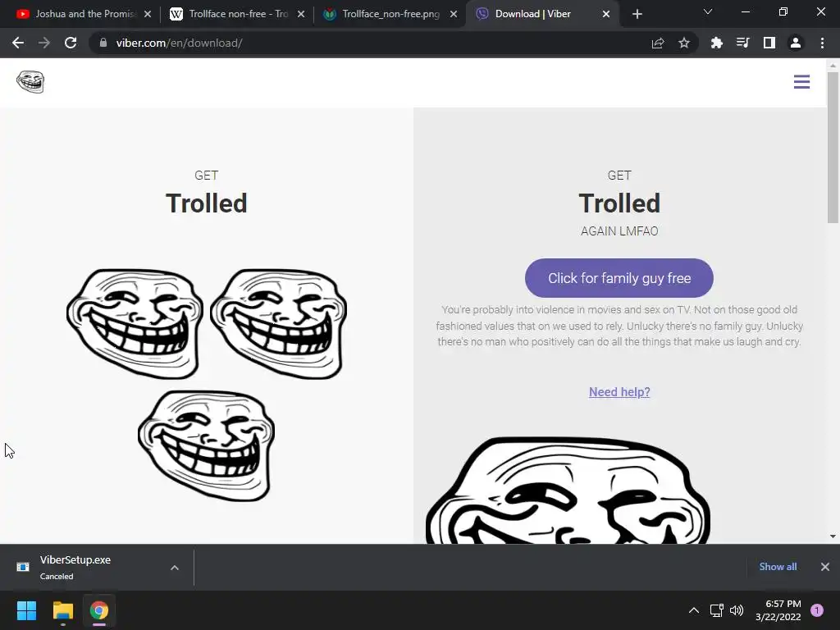This screenshot has width=840, height=630.
Task: Toggle the browser side panel
Action: point(769,43)
